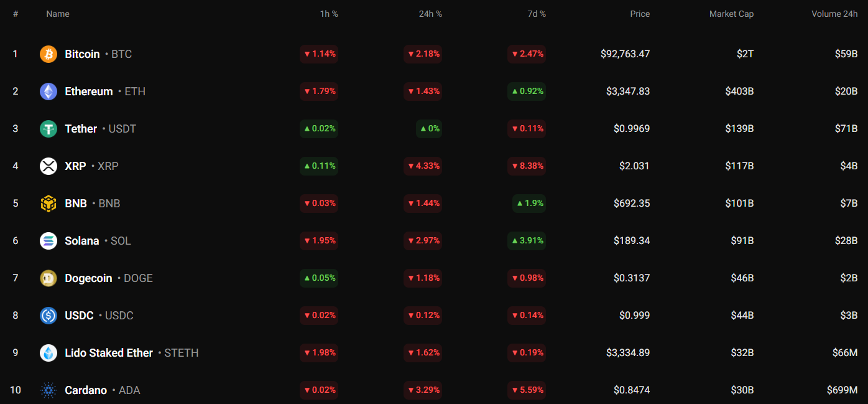Open the Lido Staked Ether name link
The image size is (868, 404).
coord(109,353)
